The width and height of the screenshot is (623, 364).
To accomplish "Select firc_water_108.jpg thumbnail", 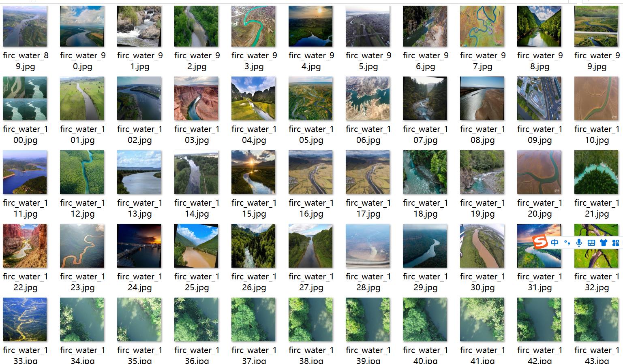I will (482, 98).
